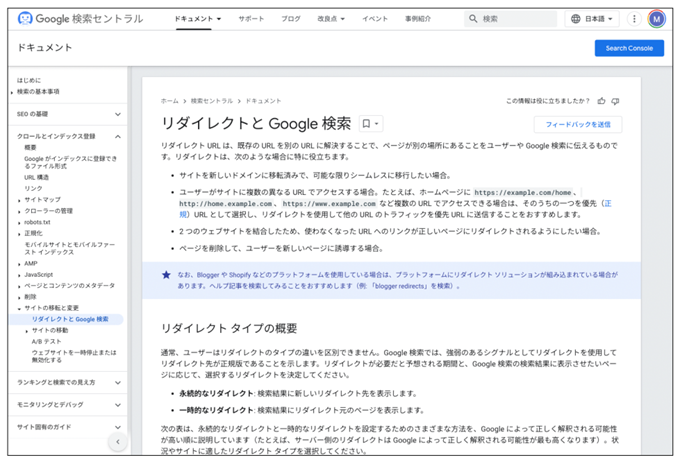Click the 正規 canonical link in text
The image size is (680, 462).
tap(608, 203)
